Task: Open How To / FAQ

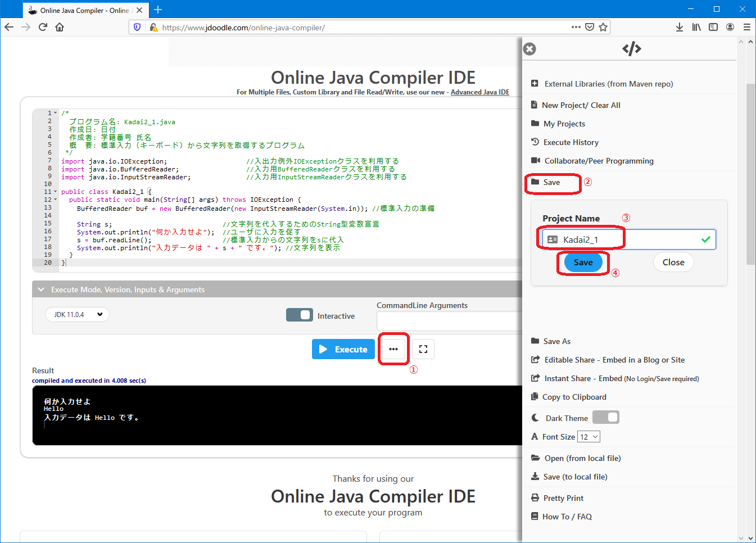Action: [562, 517]
